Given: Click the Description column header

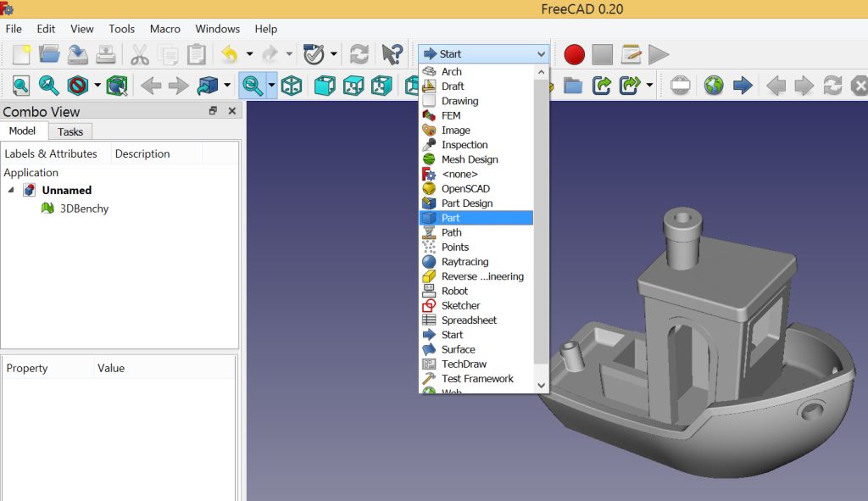Looking at the screenshot, I should [142, 153].
